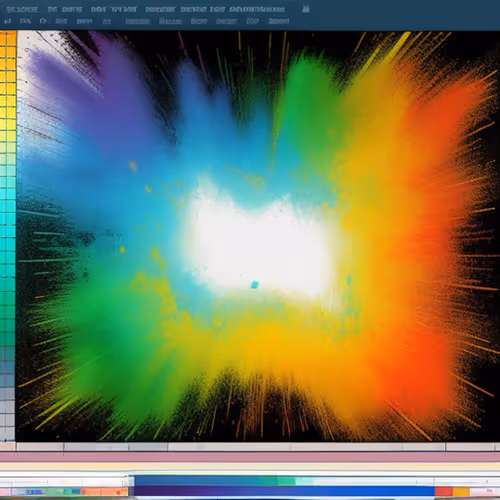
Task: Select the red swatch in the bottom color strip
Action: pos(443,491)
